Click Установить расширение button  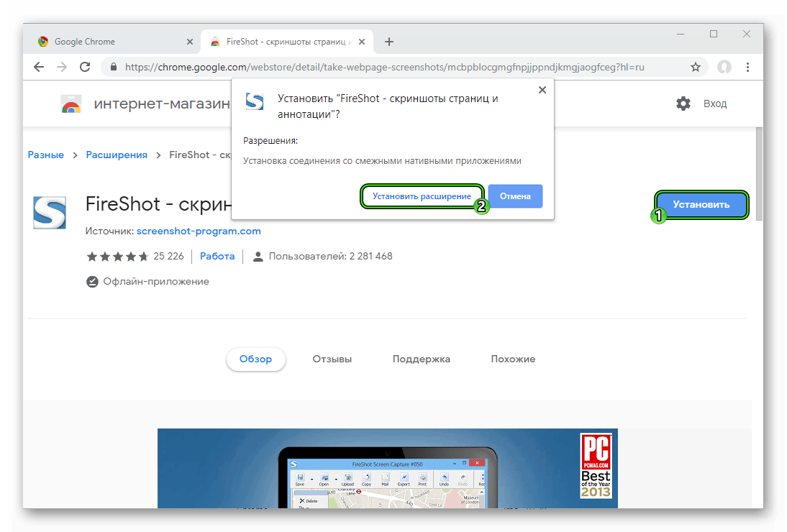(x=422, y=196)
